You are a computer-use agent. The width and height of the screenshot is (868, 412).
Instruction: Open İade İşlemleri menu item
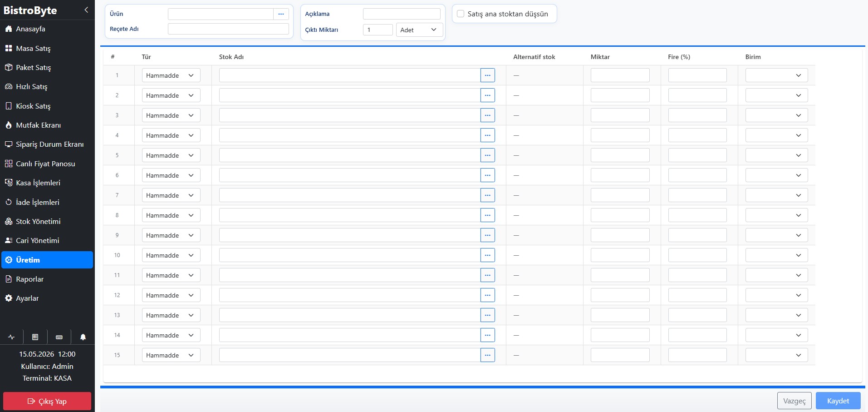[47, 203]
